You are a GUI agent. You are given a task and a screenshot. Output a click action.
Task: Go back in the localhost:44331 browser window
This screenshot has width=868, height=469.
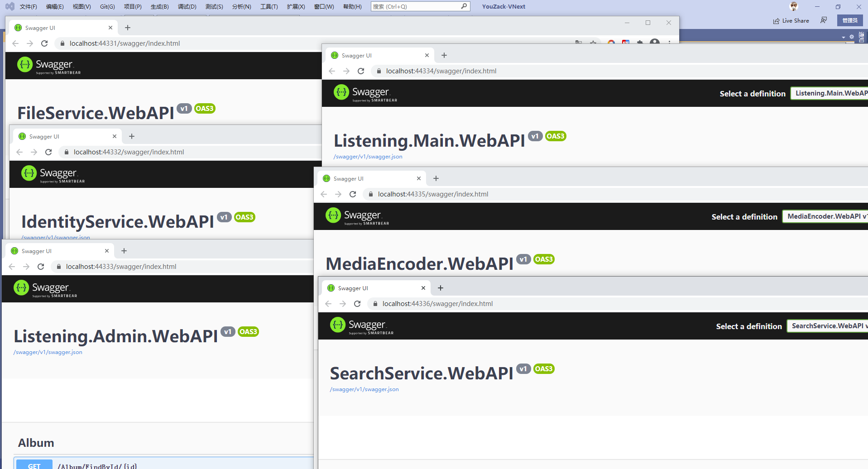point(15,43)
